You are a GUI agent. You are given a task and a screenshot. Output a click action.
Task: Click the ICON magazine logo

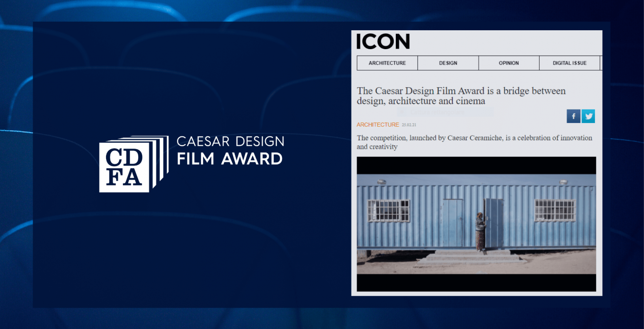(x=383, y=41)
